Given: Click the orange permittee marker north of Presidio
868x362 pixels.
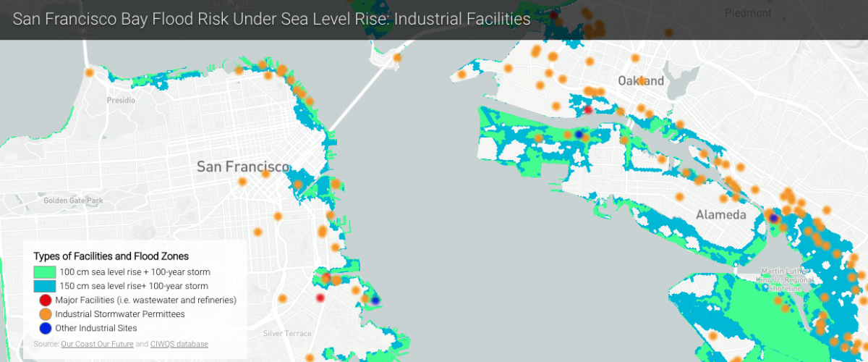Looking at the screenshot, I should click(x=90, y=72).
